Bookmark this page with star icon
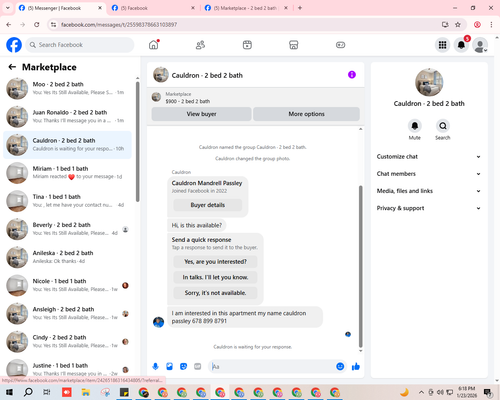Image resolution: width=500 pixels, height=400 pixels. pyautogui.click(x=458, y=24)
